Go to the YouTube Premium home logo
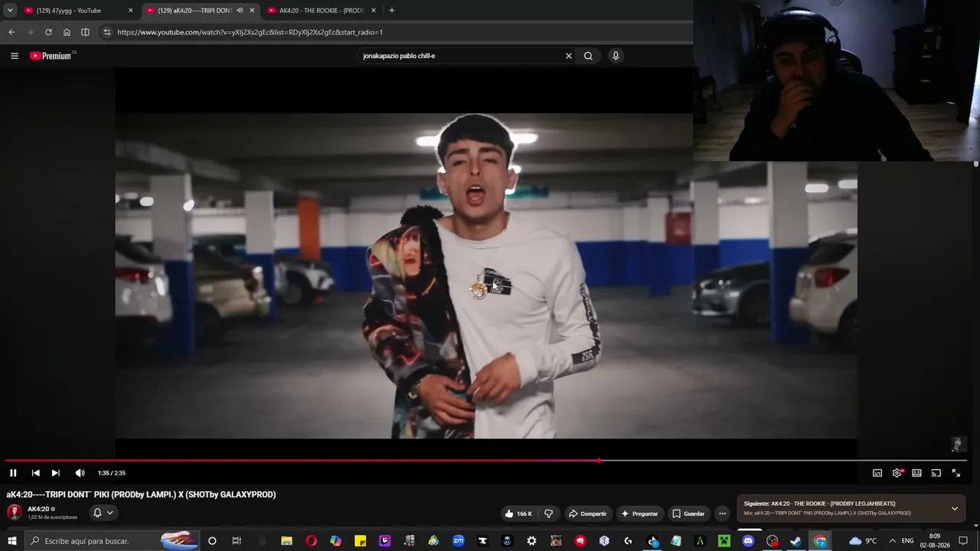The height and width of the screenshot is (551, 980). click(x=51, y=56)
